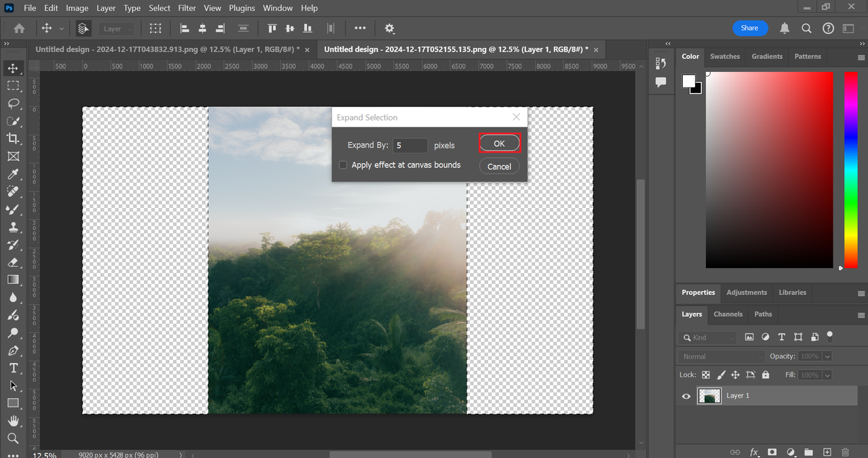Add a layer mask
Screen dimensions: 868x458
point(772,452)
